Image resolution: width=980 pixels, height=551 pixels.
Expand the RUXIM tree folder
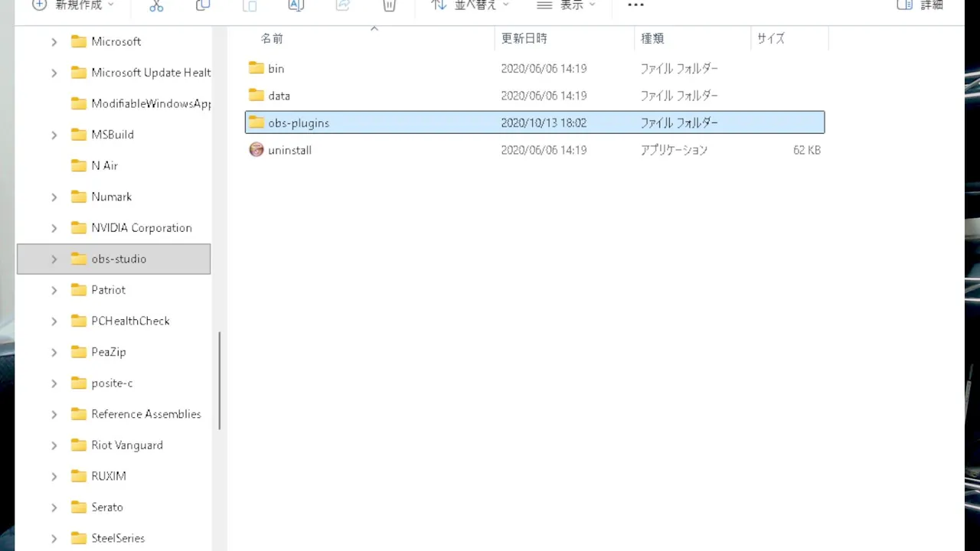pyautogui.click(x=54, y=476)
